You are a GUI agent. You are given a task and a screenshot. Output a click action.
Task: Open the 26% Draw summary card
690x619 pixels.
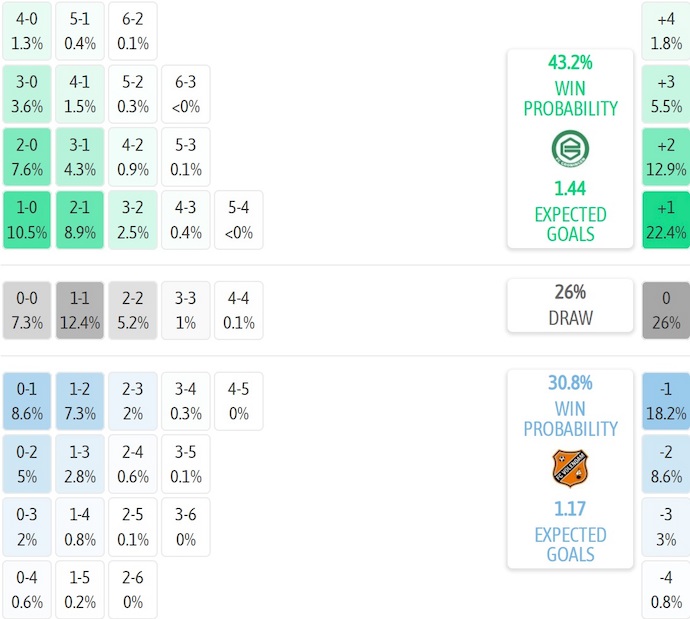click(570, 305)
